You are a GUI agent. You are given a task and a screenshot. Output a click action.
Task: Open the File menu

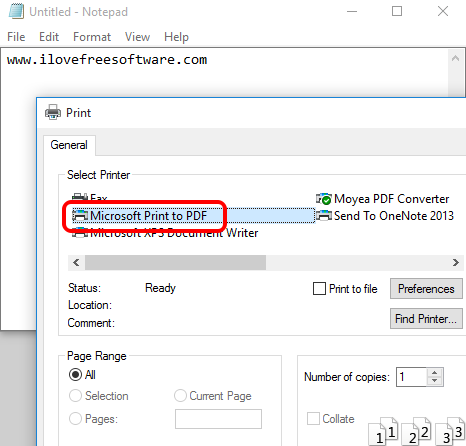click(x=16, y=37)
